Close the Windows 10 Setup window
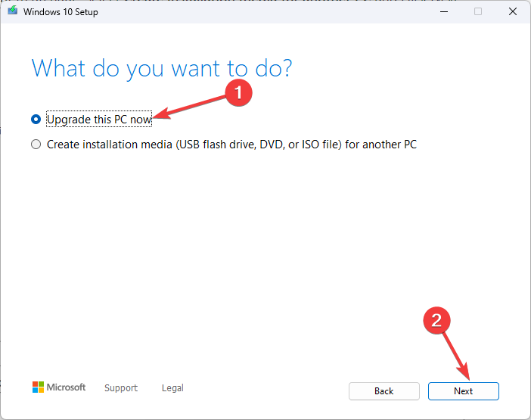This screenshot has height=420, width=531. tap(513, 11)
